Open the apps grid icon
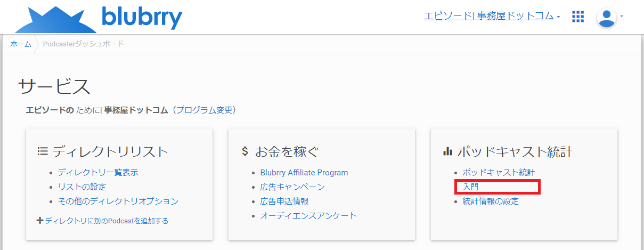 coord(578,17)
